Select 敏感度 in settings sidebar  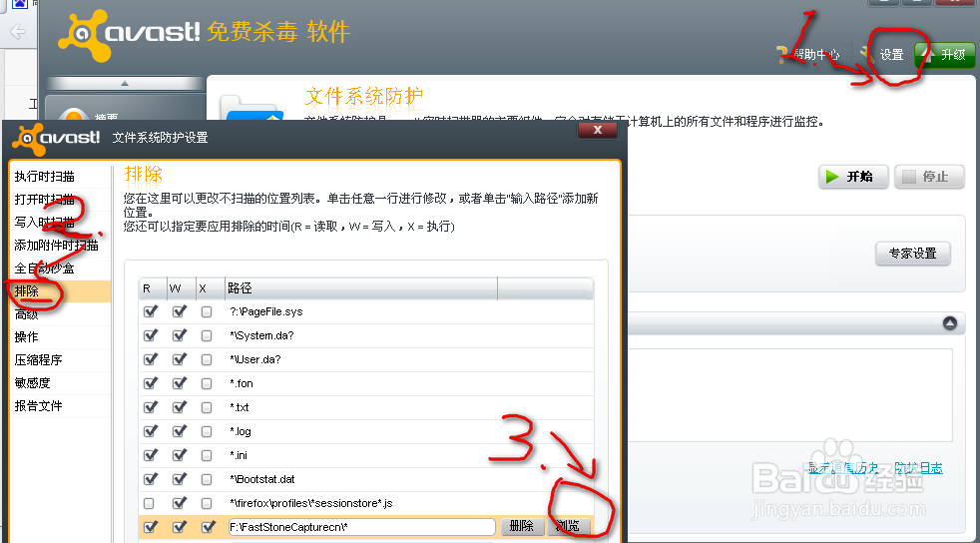(32, 383)
